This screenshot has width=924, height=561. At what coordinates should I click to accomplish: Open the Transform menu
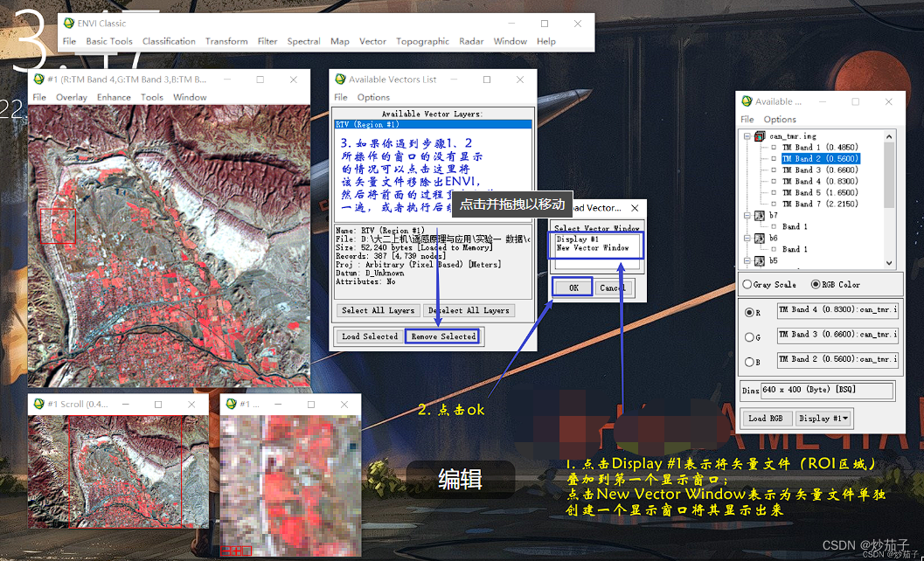[x=226, y=41]
